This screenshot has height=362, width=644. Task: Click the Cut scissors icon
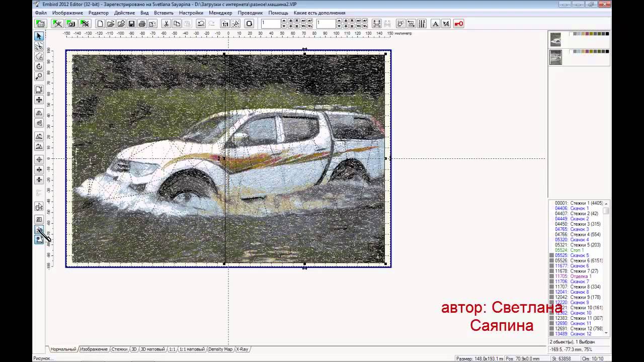point(166,24)
